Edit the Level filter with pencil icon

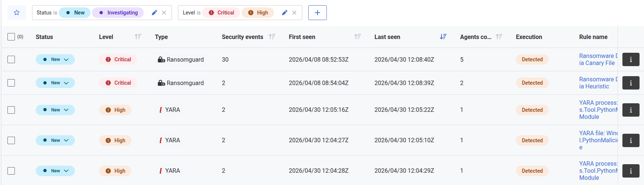click(284, 13)
